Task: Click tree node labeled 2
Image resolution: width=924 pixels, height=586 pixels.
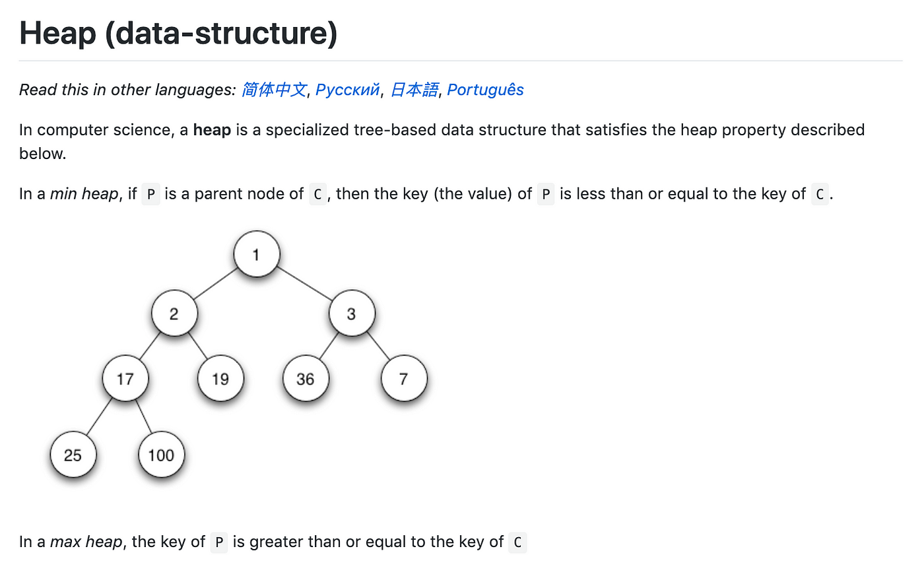Action: pos(174,313)
